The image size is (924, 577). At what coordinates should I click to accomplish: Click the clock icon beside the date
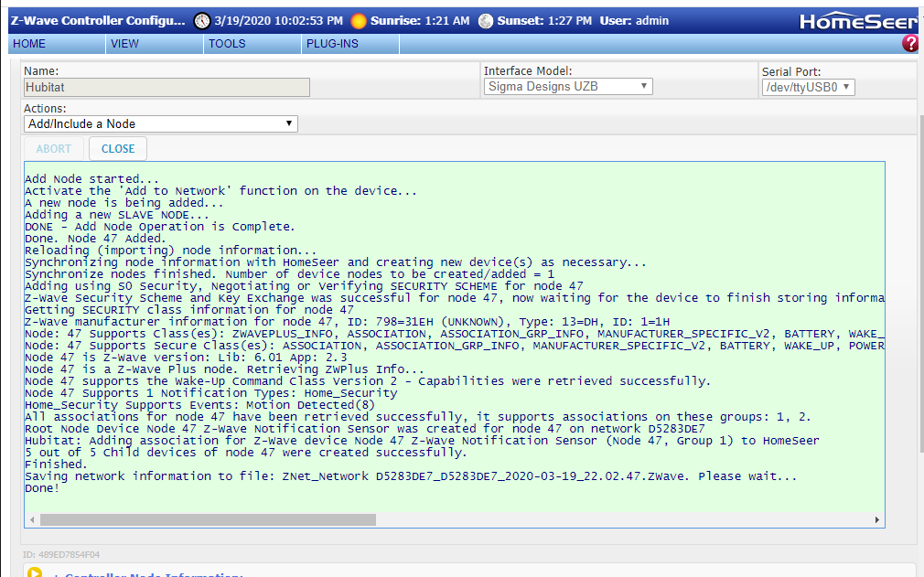point(202,21)
